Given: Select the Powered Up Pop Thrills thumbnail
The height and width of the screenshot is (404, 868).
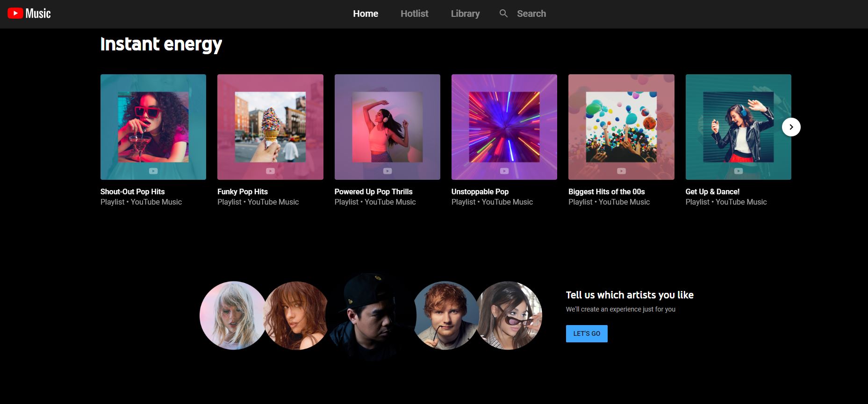Looking at the screenshot, I should [x=387, y=127].
